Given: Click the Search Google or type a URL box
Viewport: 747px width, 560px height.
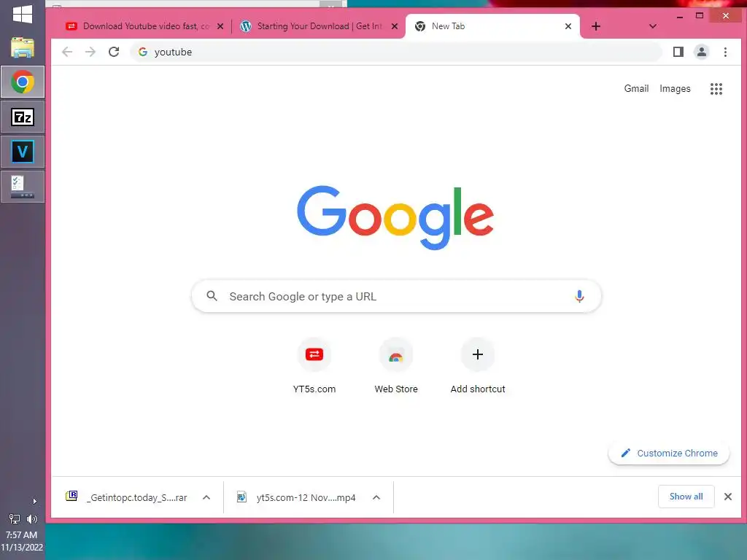Looking at the screenshot, I should pos(396,296).
